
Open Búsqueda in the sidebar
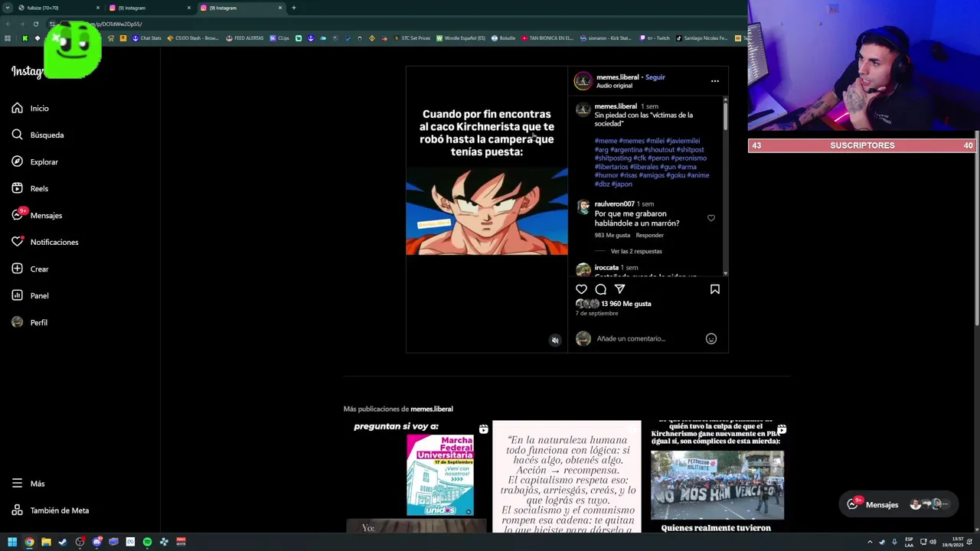click(38, 135)
